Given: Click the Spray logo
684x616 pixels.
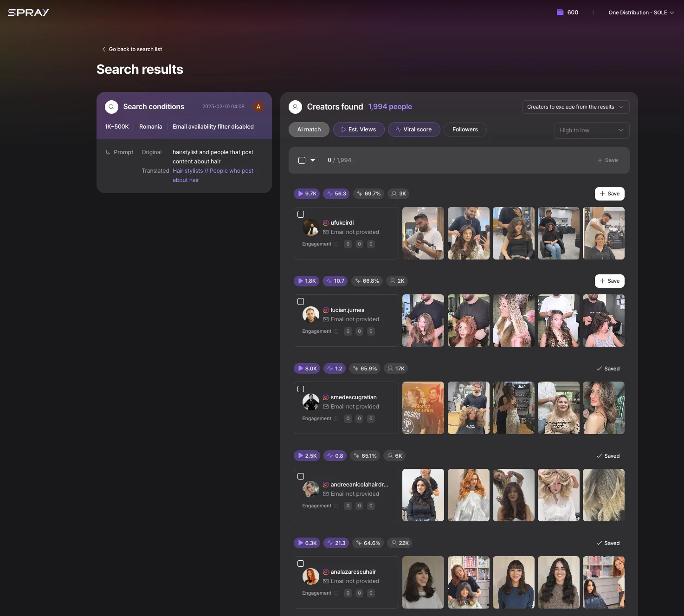Looking at the screenshot, I should point(28,13).
